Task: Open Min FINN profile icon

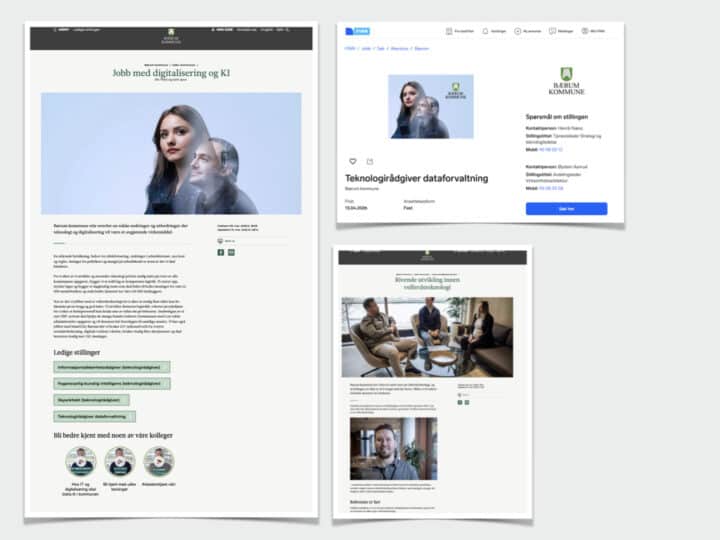Action: (585, 31)
